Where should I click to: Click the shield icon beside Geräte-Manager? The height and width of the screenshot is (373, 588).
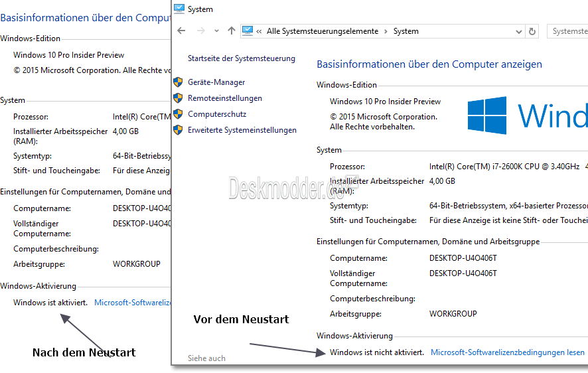[178, 82]
